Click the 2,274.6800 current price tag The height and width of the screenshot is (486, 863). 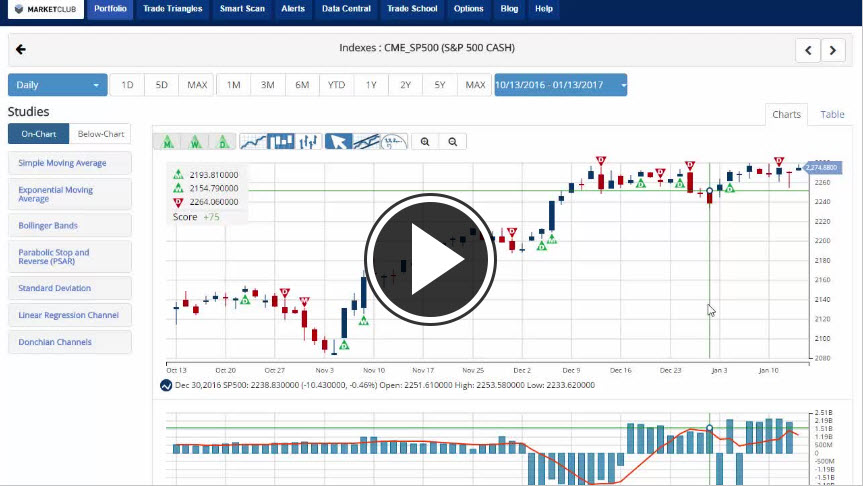(823, 167)
